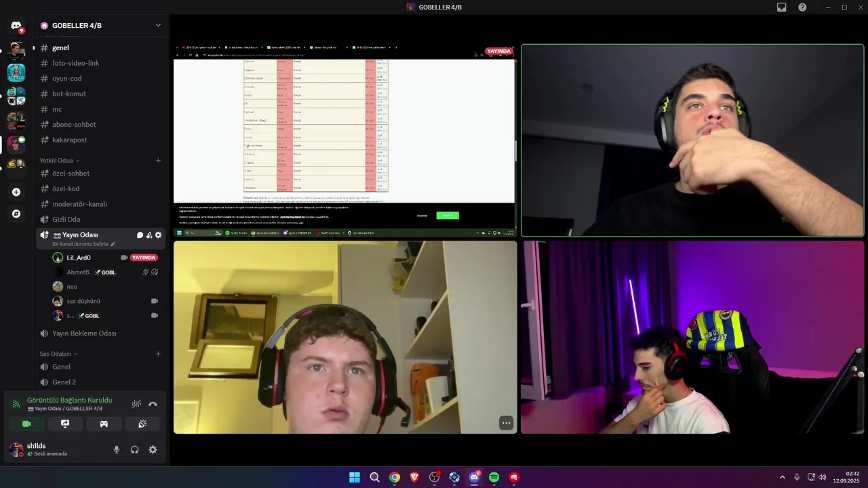Open OBS Studio from taskbar

click(x=435, y=477)
